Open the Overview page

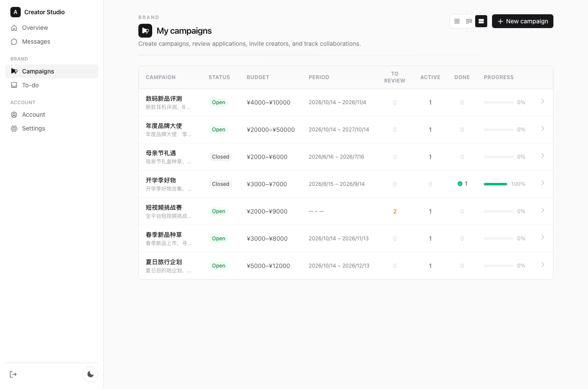click(51, 28)
